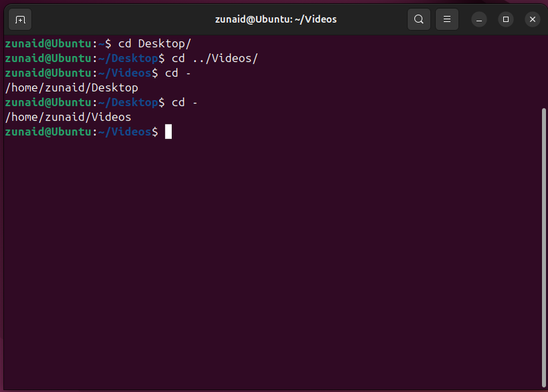Click the blinking block cursor

pyautogui.click(x=169, y=132)
